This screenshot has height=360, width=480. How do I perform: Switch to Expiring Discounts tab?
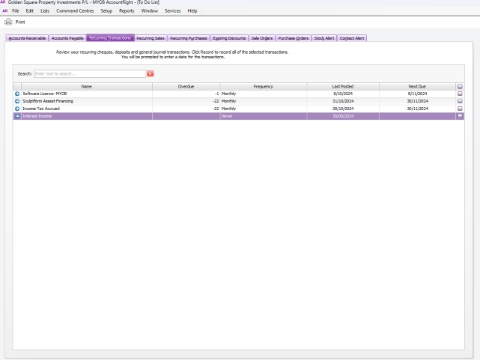[x=229, y=38]
